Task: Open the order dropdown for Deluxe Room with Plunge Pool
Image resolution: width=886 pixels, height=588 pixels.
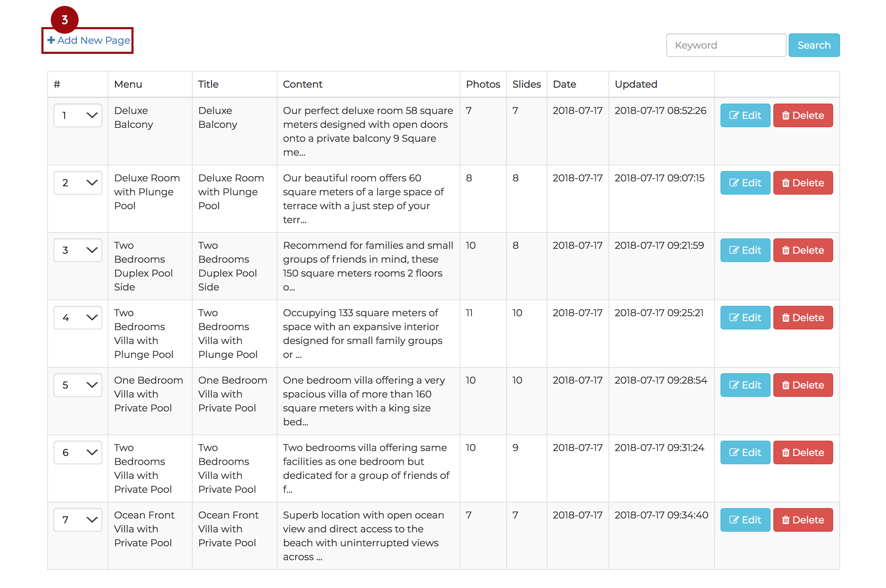Action: tap(78, 183)
